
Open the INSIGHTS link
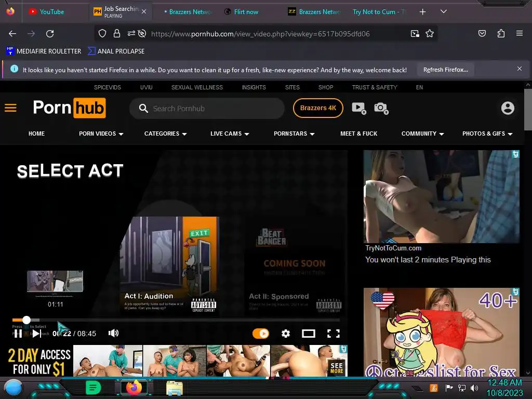pos(254,87)
